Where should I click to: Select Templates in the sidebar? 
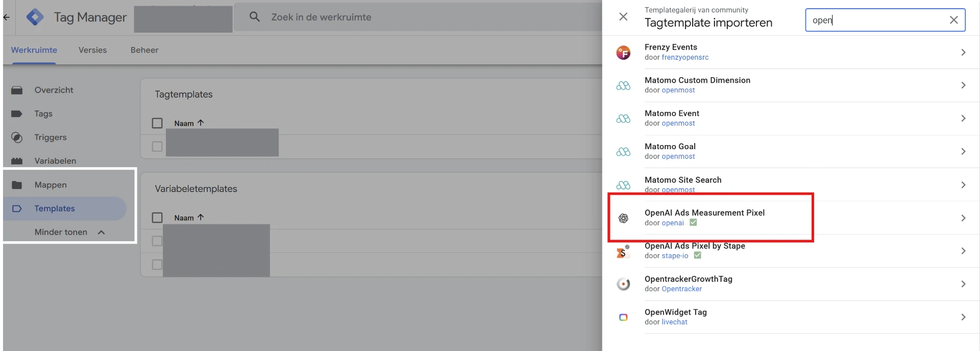pos(65,208)
